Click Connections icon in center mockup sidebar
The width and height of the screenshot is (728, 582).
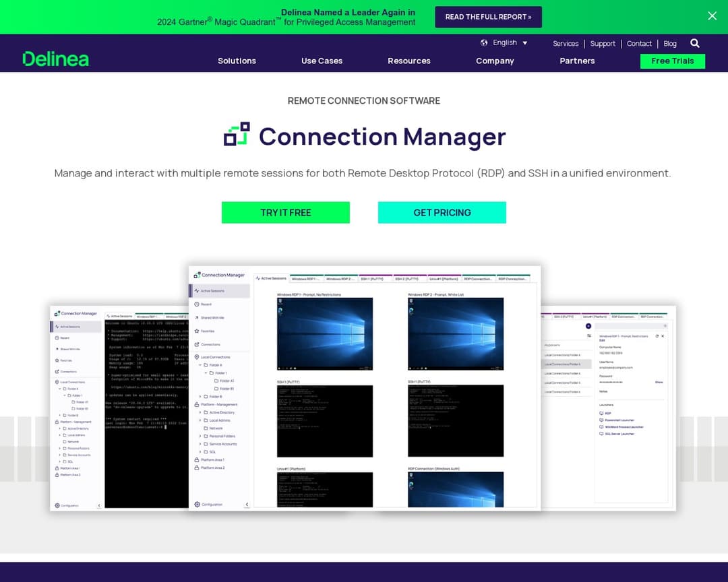click(197, 344)
